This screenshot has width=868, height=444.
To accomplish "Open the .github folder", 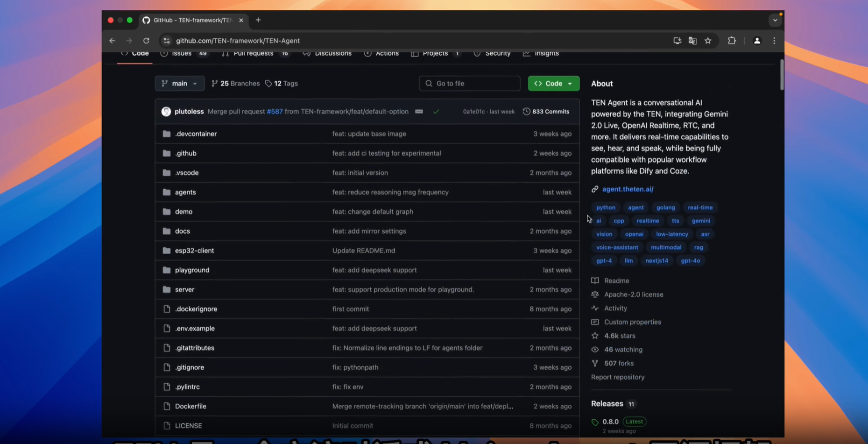I will (185, 153).
